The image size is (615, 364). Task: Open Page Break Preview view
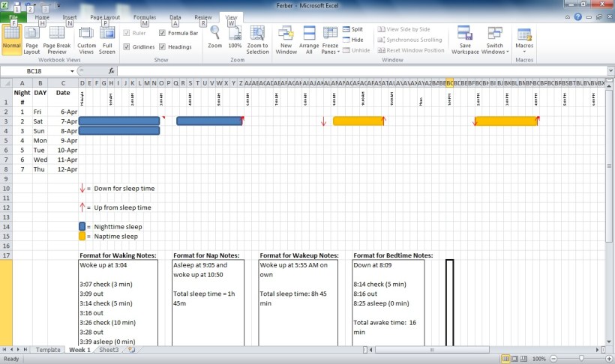(x=56, y=38)
